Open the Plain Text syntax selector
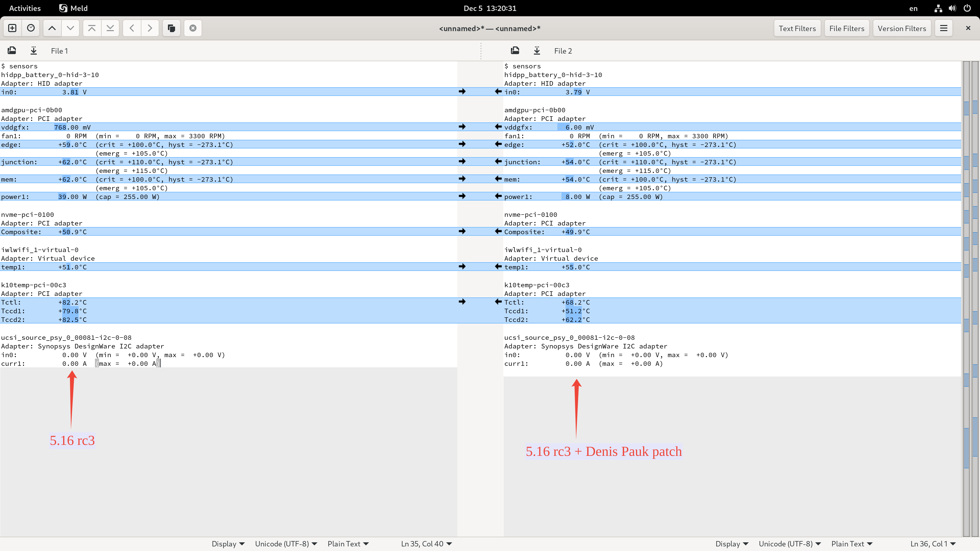Screen dimensions: 980x551 (x=347, y=544)
